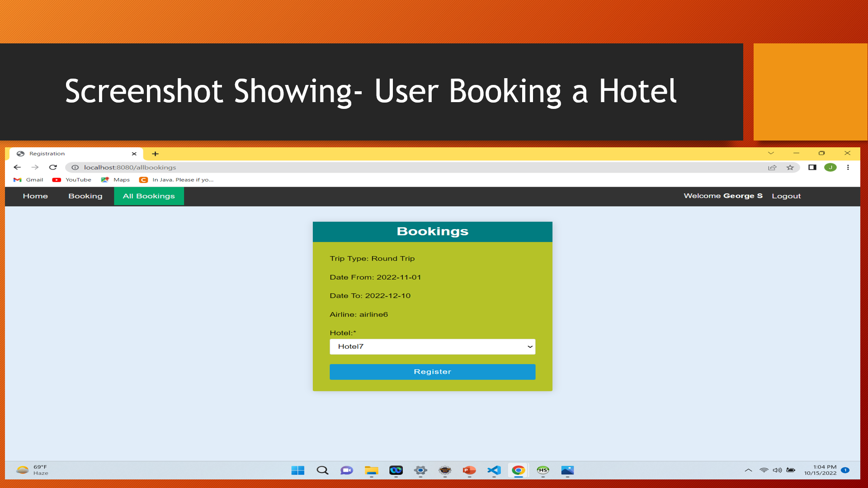Close the Registration tab
Screen dimensions: 868x488
pos(134,154)
